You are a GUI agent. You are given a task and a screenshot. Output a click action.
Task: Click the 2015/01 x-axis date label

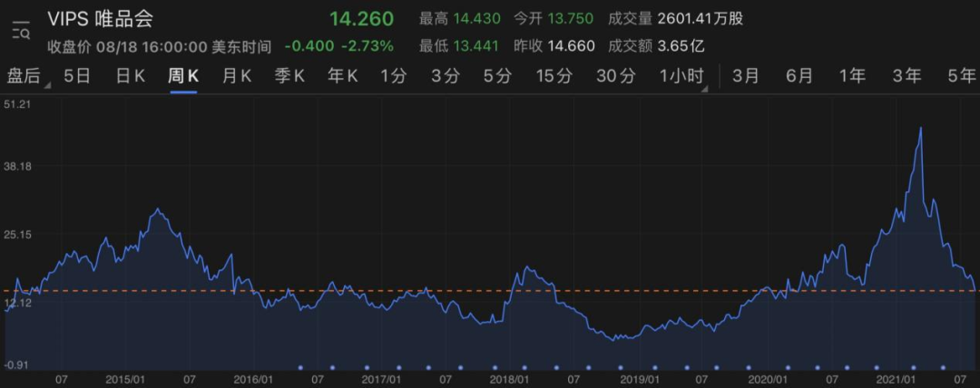pyautogui.click(x=125, y=379)
